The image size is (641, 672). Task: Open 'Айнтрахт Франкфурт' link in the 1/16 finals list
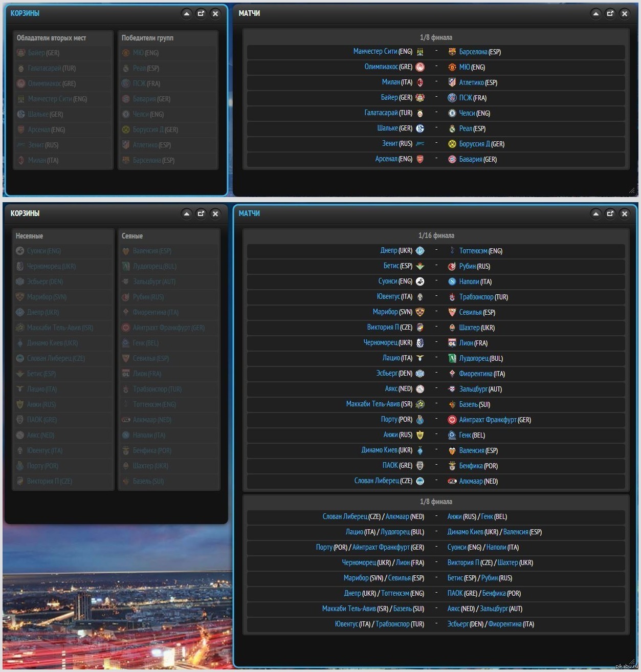[488, 420]
